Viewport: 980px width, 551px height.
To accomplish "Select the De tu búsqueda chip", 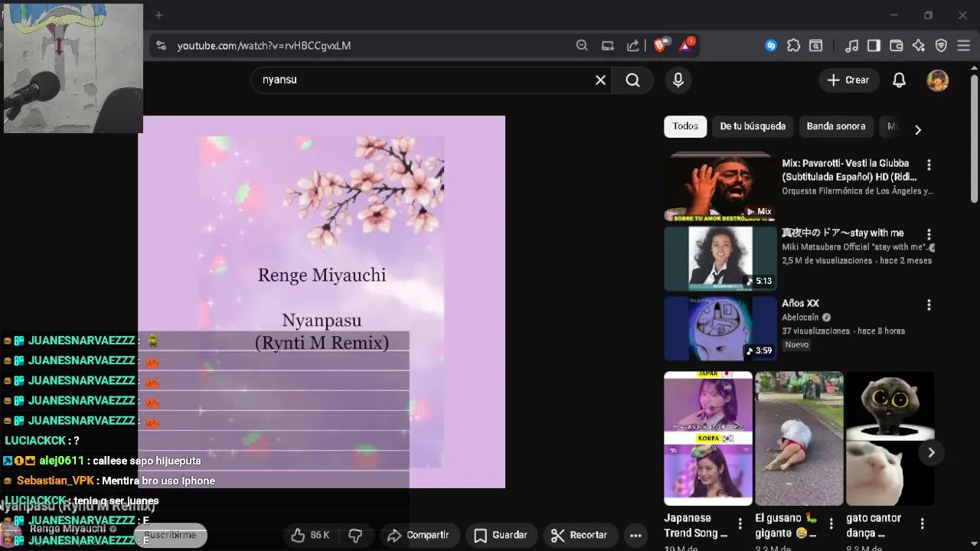I will (753, 126).
